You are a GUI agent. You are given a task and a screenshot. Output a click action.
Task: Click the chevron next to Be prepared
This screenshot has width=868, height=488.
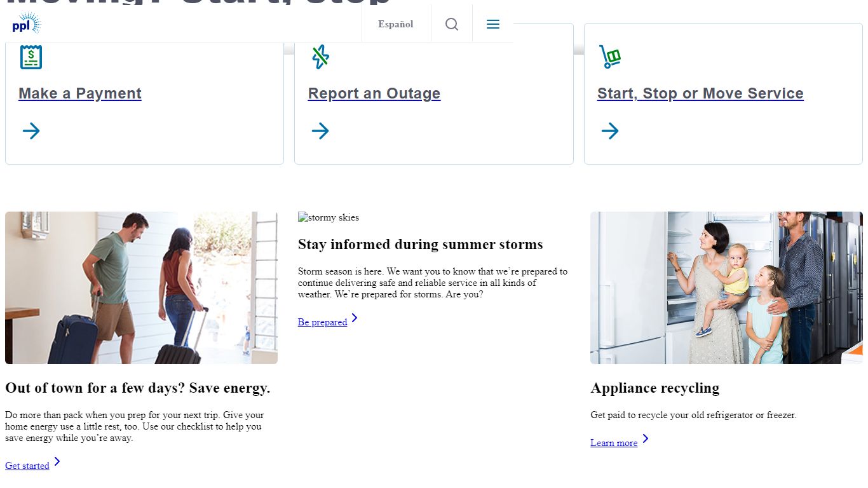point(355,318)
